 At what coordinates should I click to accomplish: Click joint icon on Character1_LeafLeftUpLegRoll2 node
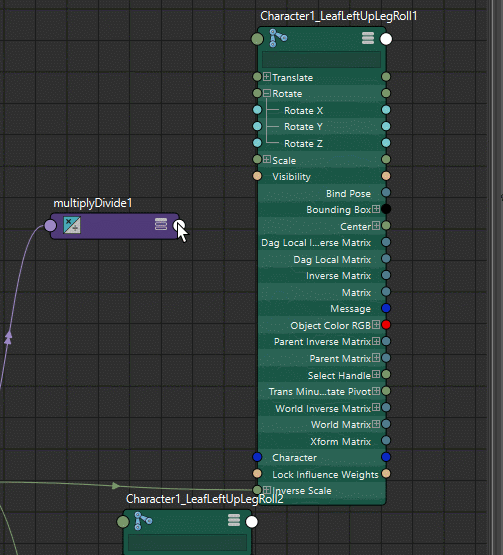[x=143, y=521]
